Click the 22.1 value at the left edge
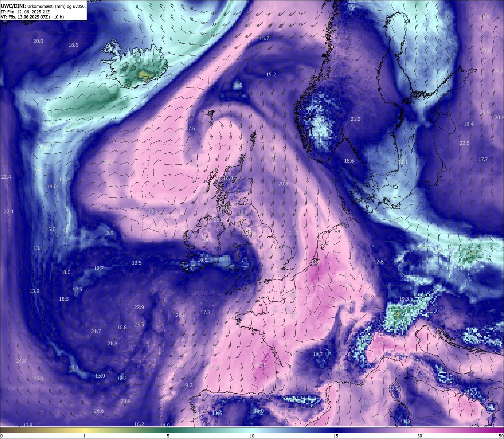Viewport: 504px width, 439px height. (9, 212)
